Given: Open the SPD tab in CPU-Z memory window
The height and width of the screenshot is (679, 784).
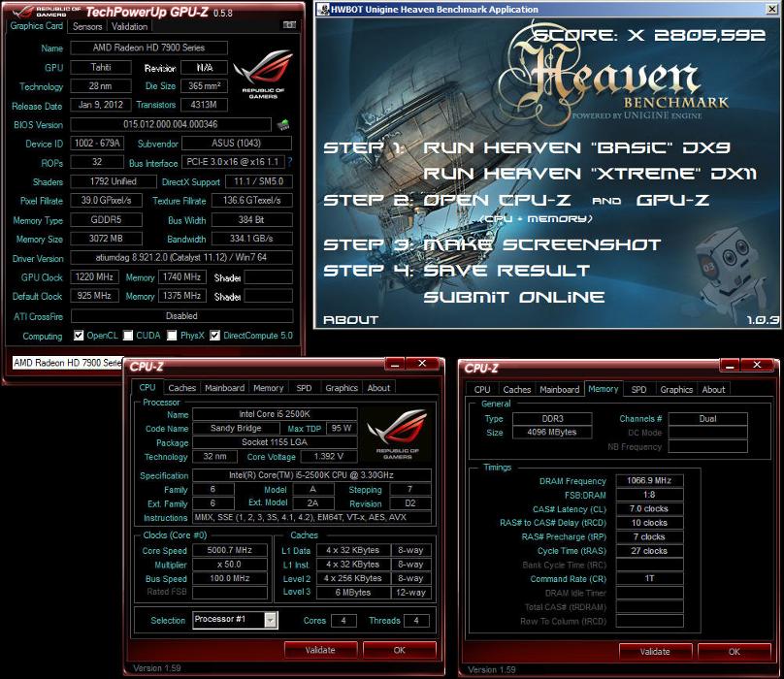Looking at the screenshot, I should tap(638, 389).
